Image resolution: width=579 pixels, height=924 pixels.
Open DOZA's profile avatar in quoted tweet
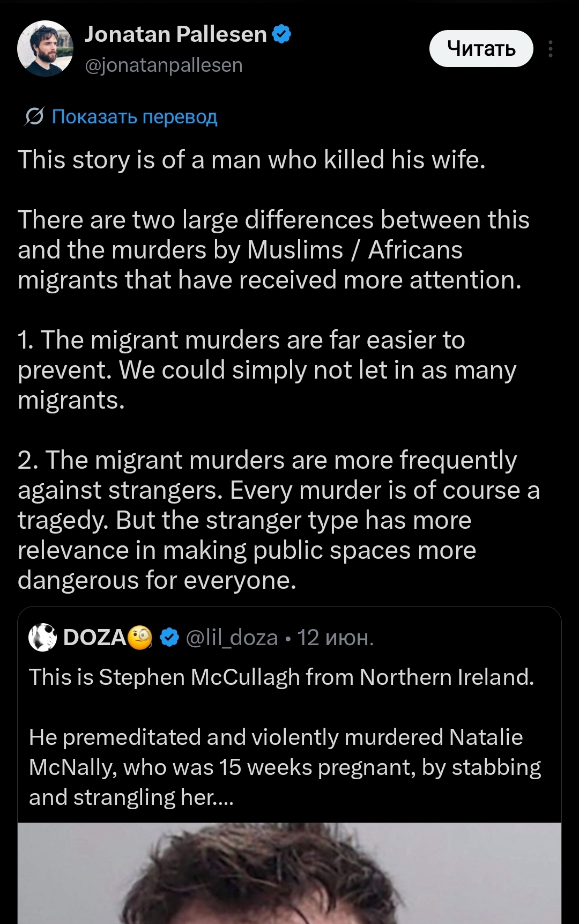coord(42,638)
